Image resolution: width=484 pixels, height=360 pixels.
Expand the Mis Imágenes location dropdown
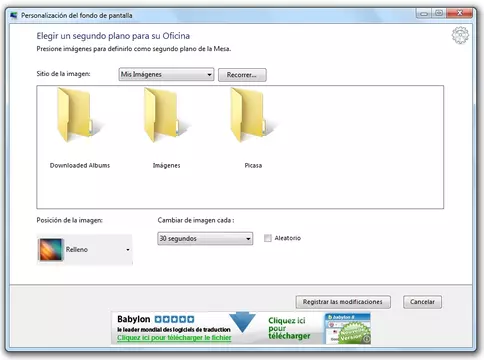166,74
